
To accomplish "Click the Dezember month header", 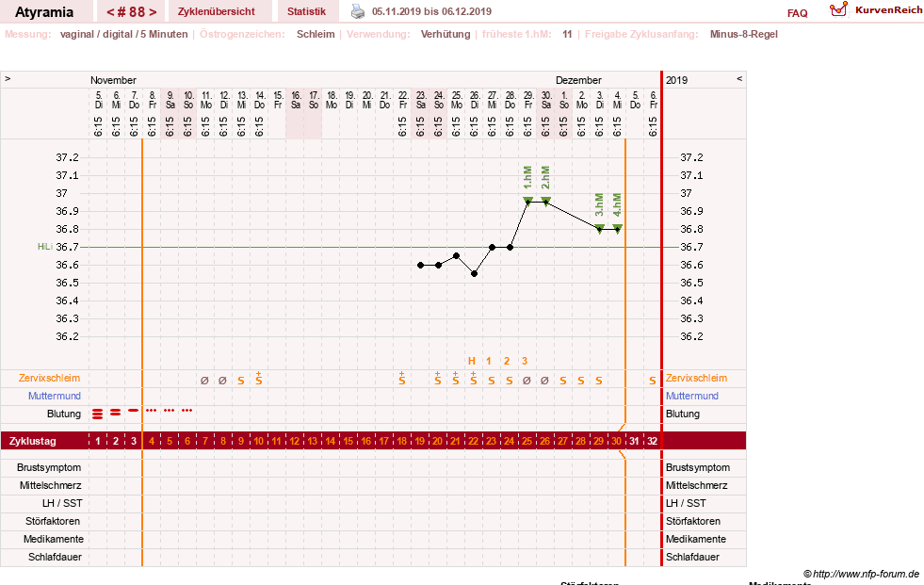I will click(578, 80).
